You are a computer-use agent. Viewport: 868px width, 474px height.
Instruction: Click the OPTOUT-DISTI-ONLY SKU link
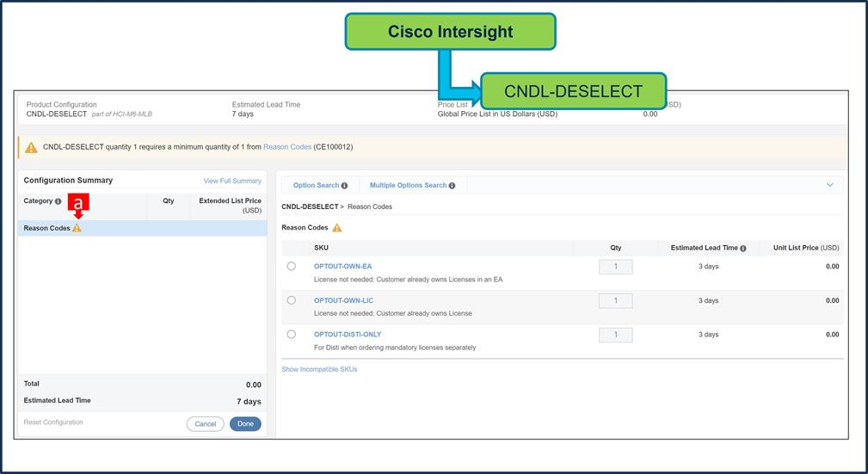pos(348,335)
